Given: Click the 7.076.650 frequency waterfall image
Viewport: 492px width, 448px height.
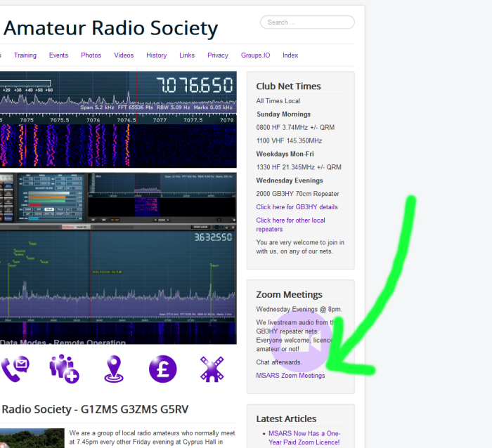Looking at the screenshot, I should click(118, 119).
